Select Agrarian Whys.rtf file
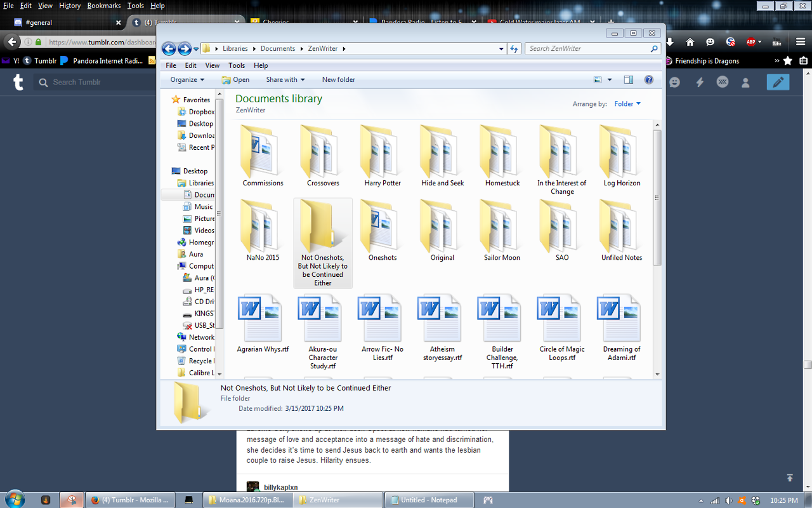 point(263,324)
